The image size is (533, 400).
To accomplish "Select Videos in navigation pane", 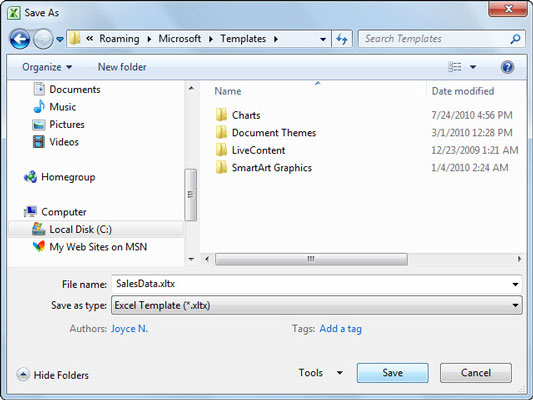I will coord(64,142).
